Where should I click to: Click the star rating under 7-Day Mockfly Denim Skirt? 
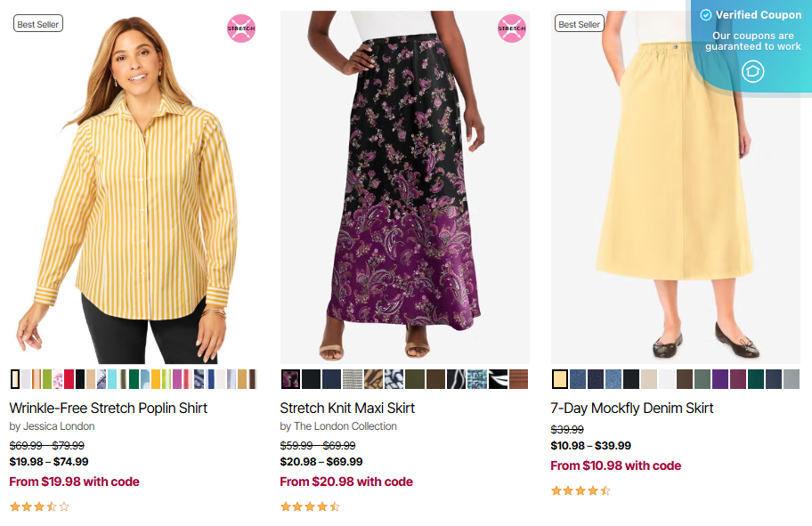581,490
